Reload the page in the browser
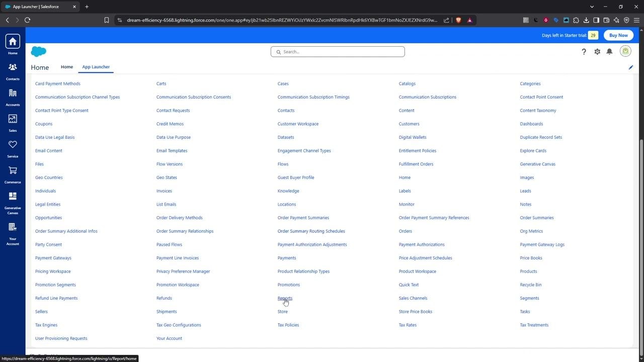 [28, 20]
